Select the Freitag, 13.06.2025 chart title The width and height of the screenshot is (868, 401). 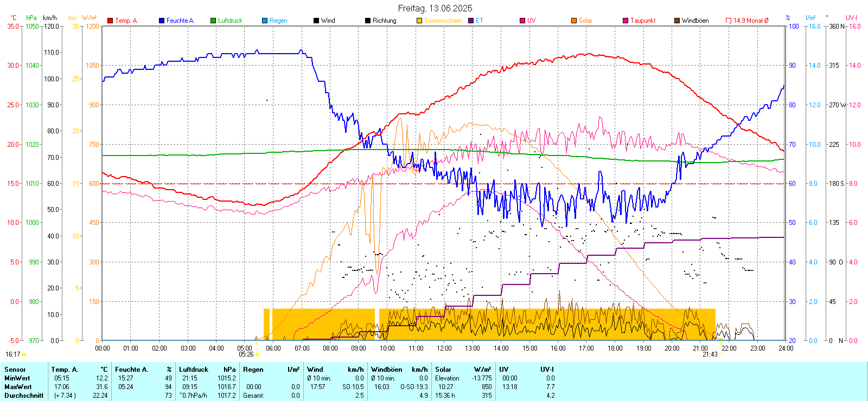tap(435, 8)
